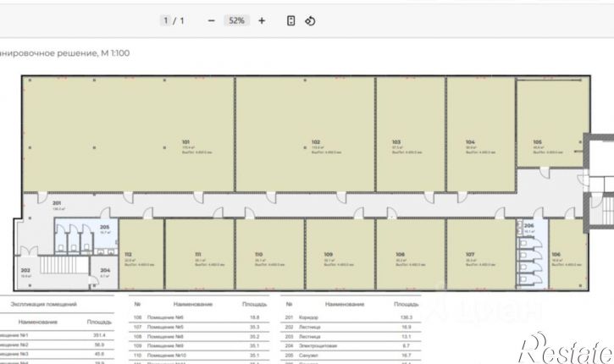Click the 52% zoom level field

[236, 20]
